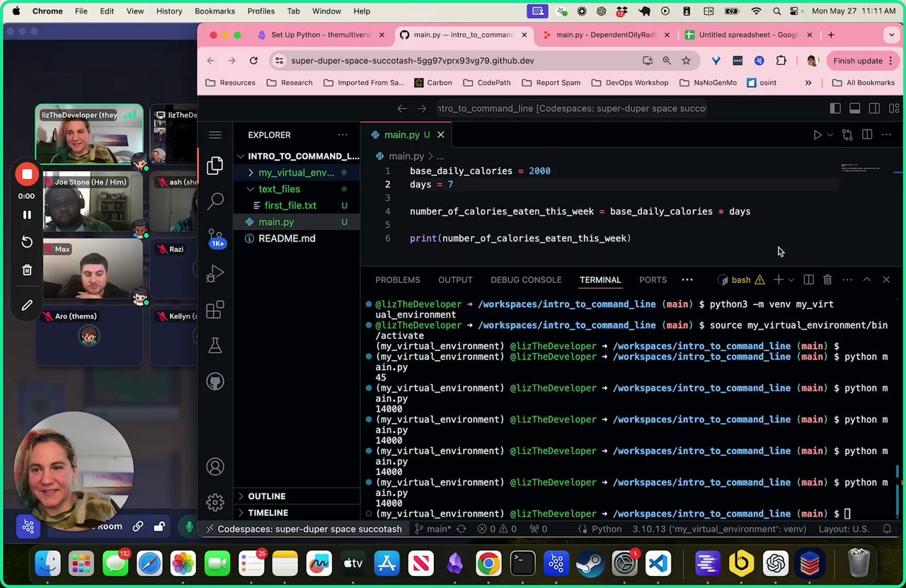
Task: Click VS Code command center search box
Action: point(571,108)
